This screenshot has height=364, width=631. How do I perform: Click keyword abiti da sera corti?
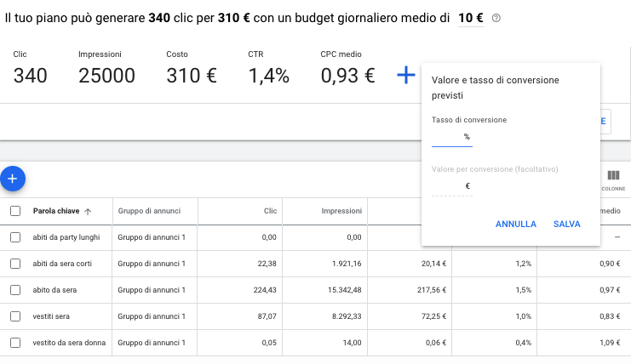pos(62,264)
